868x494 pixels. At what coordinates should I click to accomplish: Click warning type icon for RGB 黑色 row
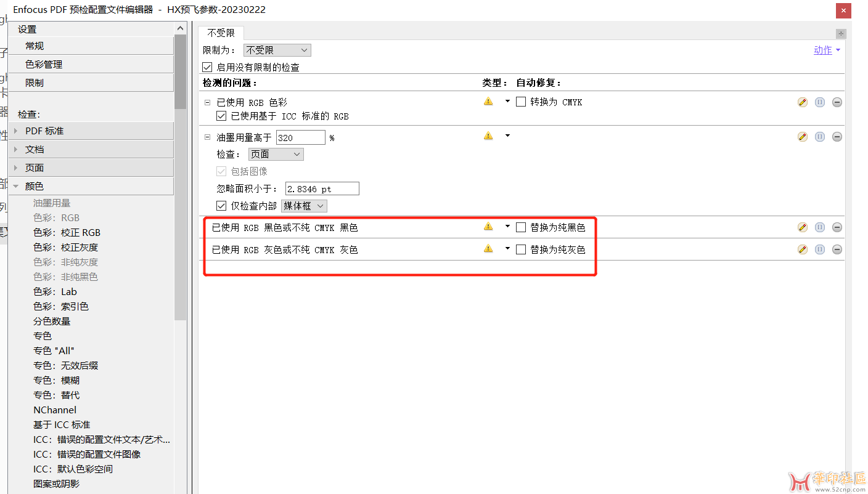point(488,227)
